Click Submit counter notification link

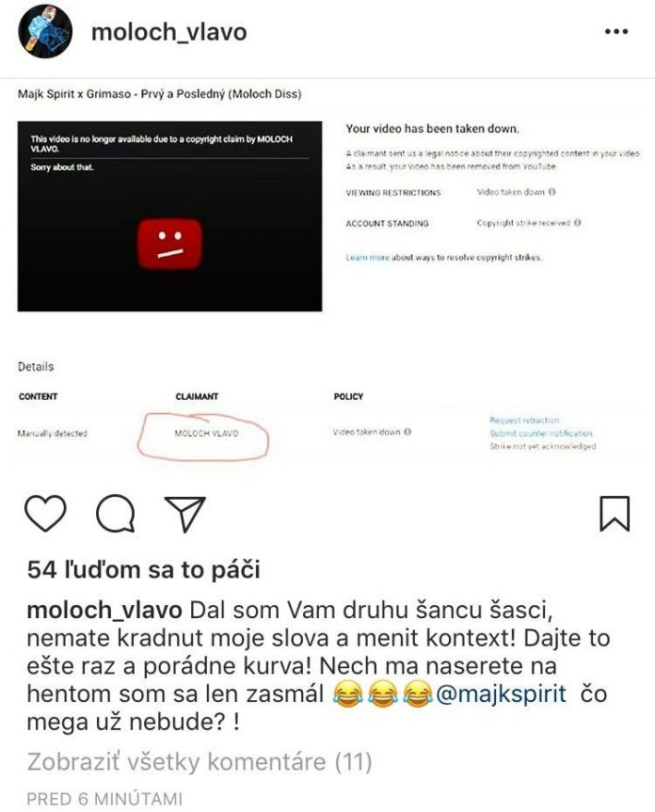(540, 433)
